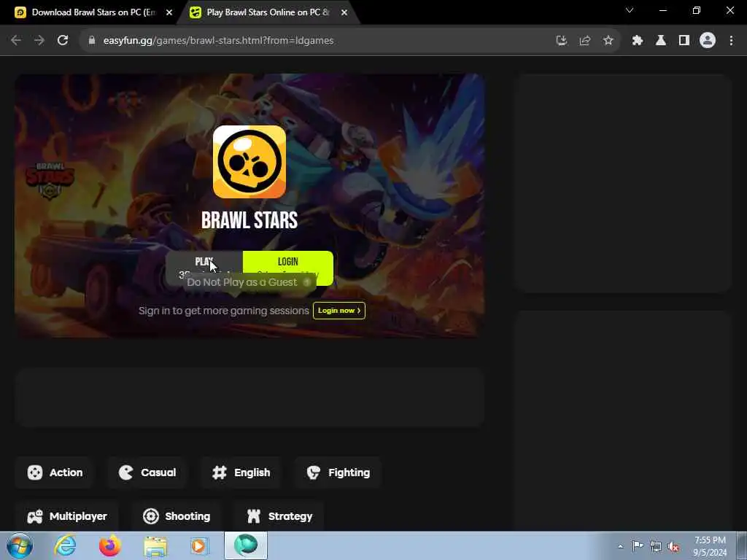Open the Fighting category tag

click(x=338, y=472)
